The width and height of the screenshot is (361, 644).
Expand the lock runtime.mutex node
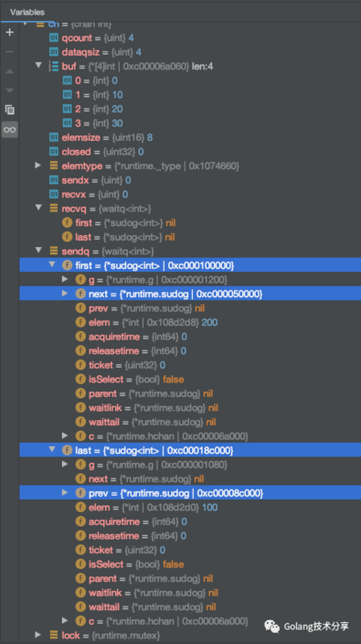38,634
